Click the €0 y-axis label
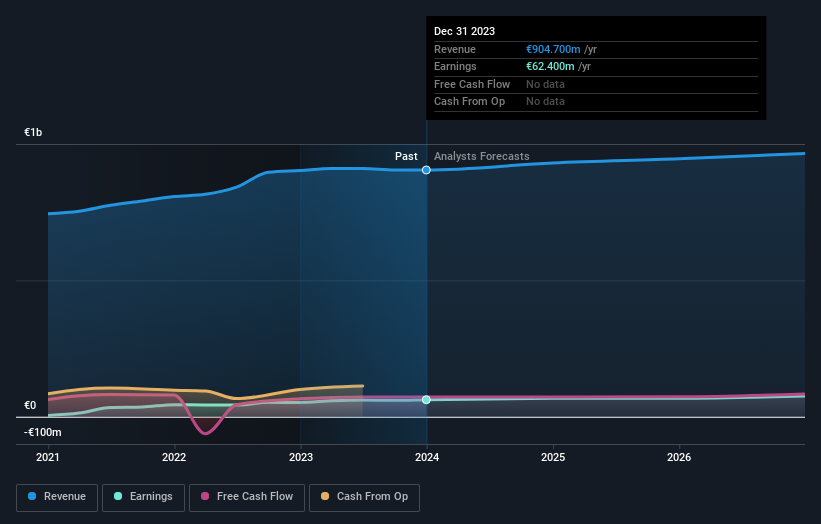 [30, 406]
